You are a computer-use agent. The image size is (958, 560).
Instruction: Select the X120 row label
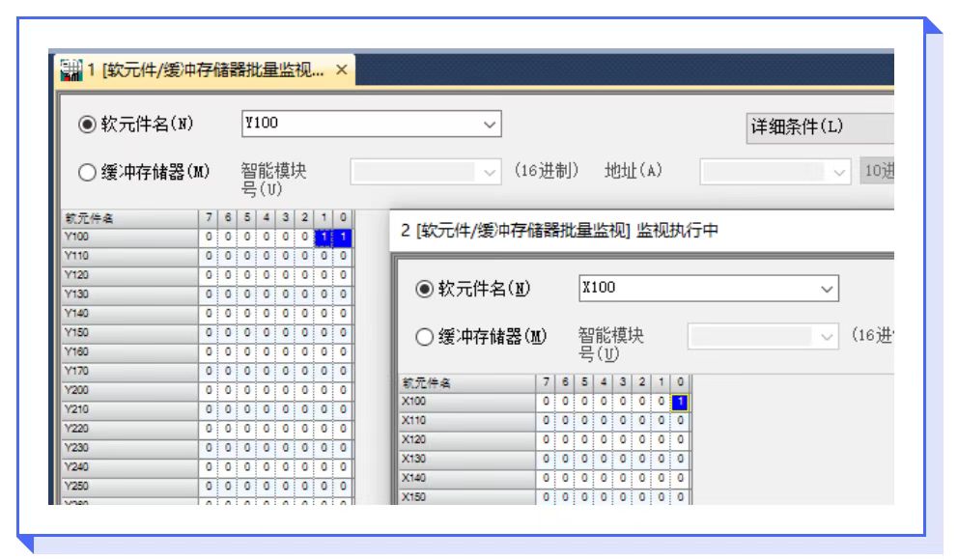467,440
